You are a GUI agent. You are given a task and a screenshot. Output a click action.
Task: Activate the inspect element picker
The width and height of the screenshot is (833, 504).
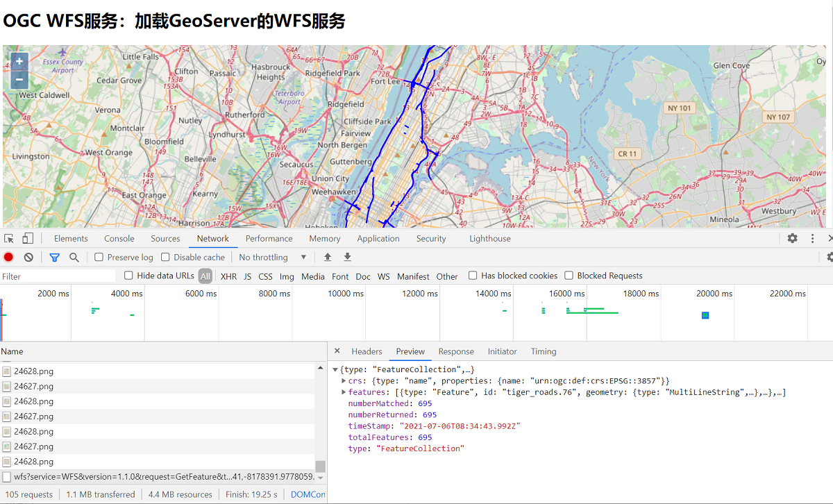coord(9,238)
